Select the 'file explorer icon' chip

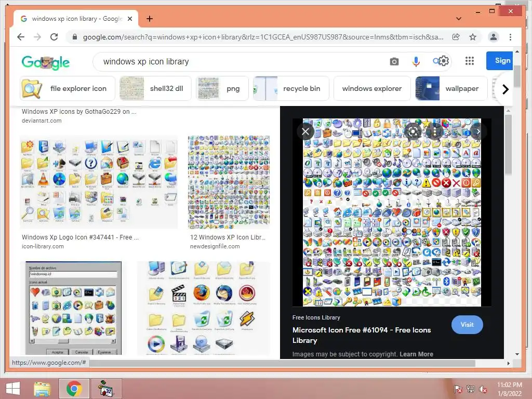[x=68, y=88]
